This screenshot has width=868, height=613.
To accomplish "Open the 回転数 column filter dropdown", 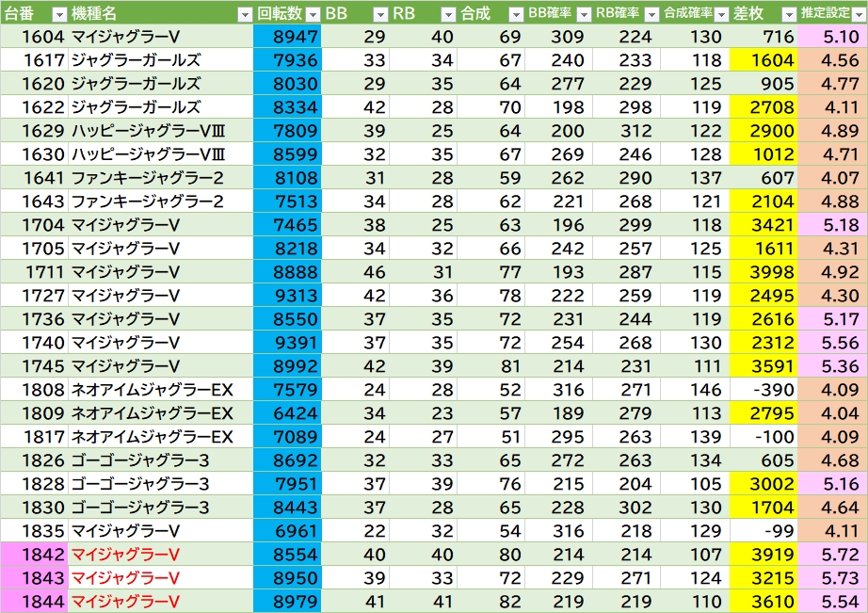I will pyautogui.click(x=312, y=14).
